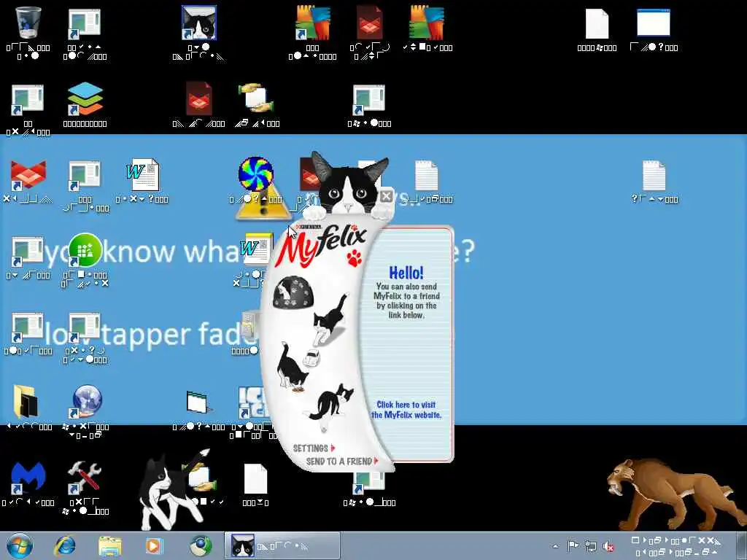Click the Felix cat head atop the widget
This screenshot has height=560, width=747.
pyautogui.click(x=349, y=183)
